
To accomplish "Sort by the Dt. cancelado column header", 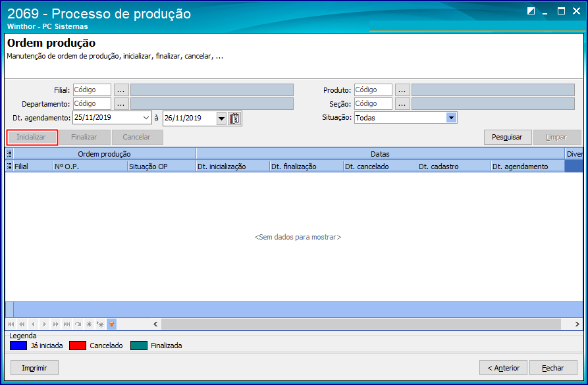I will click(380, 167).
